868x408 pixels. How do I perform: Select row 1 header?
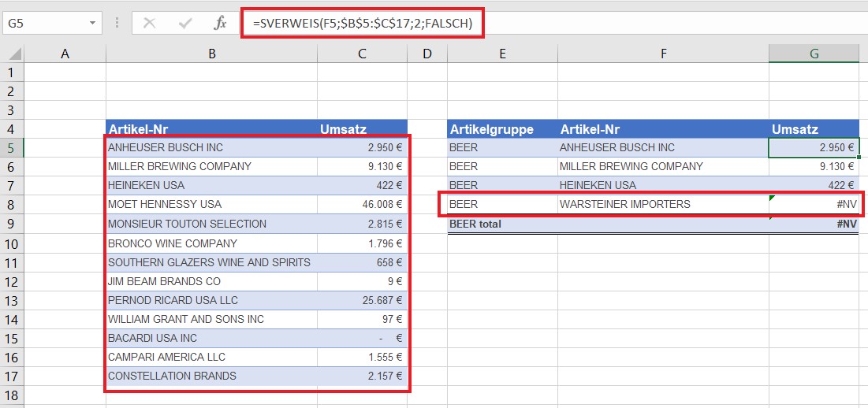coord(12,72)
